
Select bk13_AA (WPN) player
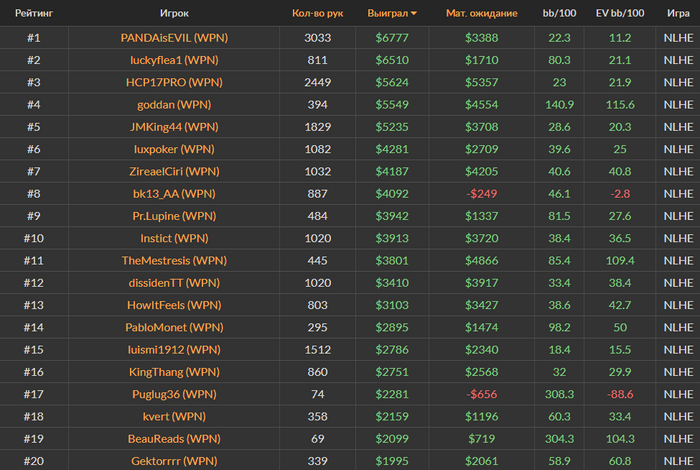coord(174,194)
